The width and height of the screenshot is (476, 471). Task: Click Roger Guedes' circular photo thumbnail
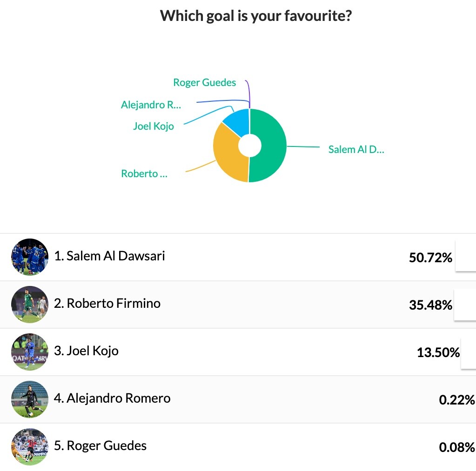(x=30, y=446)
